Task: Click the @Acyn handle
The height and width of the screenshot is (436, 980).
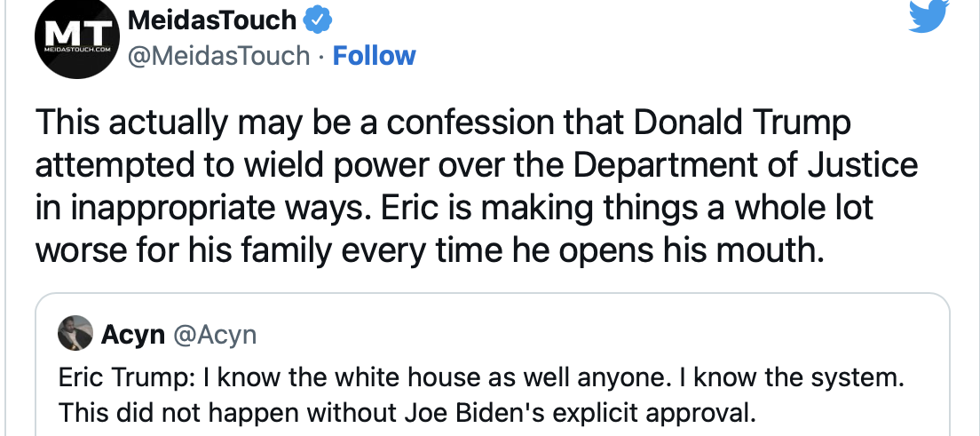Action: point(213,335)
